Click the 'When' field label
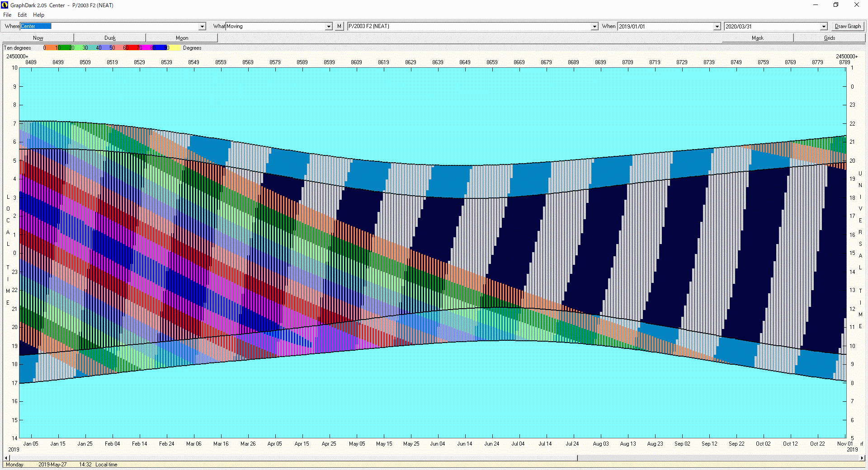 [x=609, y=26]
